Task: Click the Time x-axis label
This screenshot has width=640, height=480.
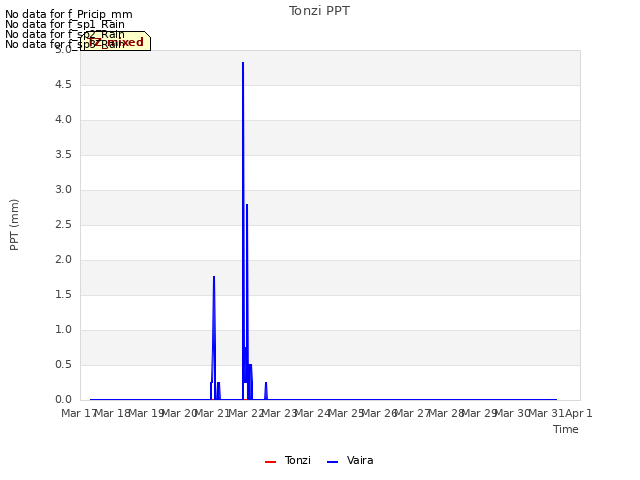Action: click(x=566, y=429)
